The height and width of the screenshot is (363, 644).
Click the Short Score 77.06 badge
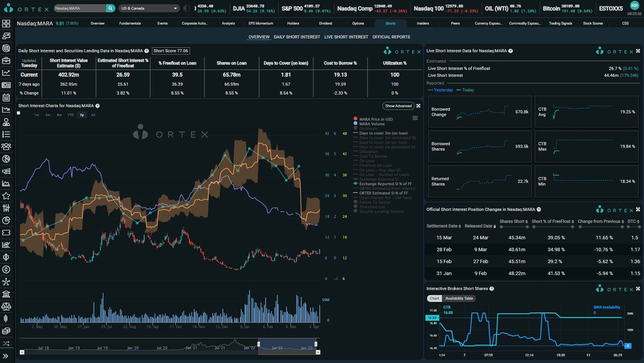click(x=171, y=51)
